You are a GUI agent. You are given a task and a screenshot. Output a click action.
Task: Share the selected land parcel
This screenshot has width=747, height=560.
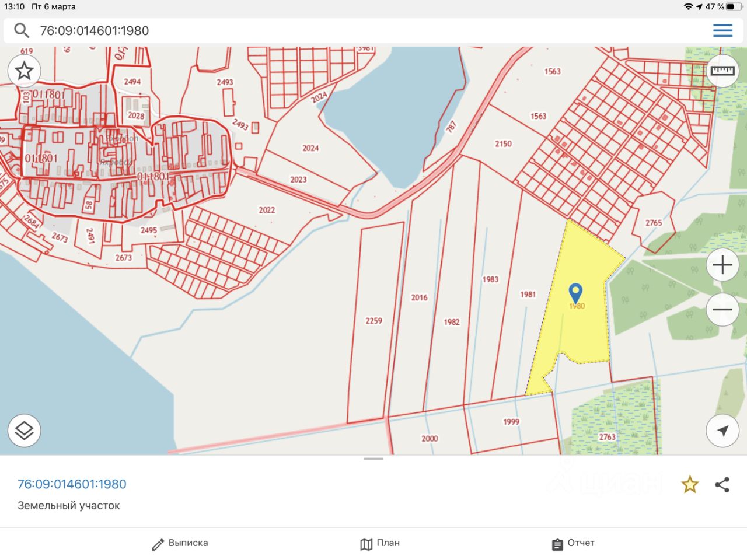tap(722, 485)
